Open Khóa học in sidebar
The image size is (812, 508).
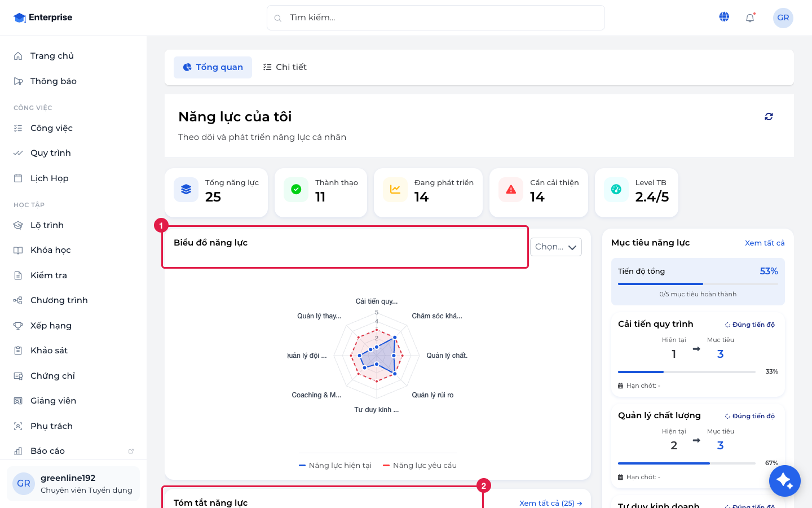click(73, 250)
